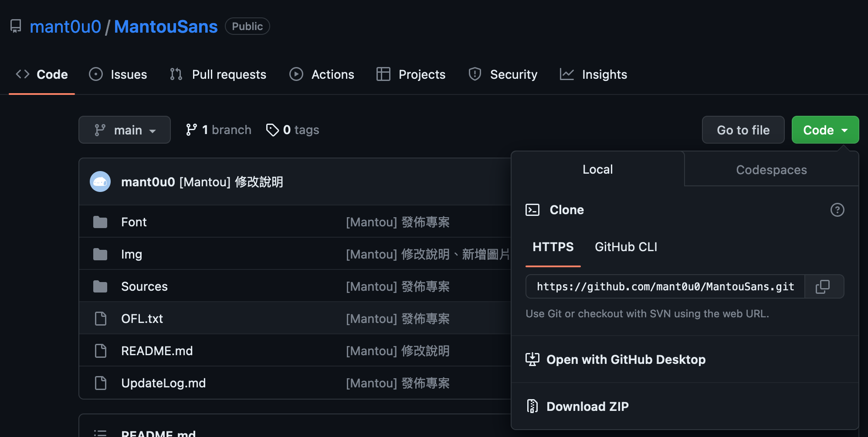Open the OFL.txt file
The image size is (868, 437).
point(142,319)
